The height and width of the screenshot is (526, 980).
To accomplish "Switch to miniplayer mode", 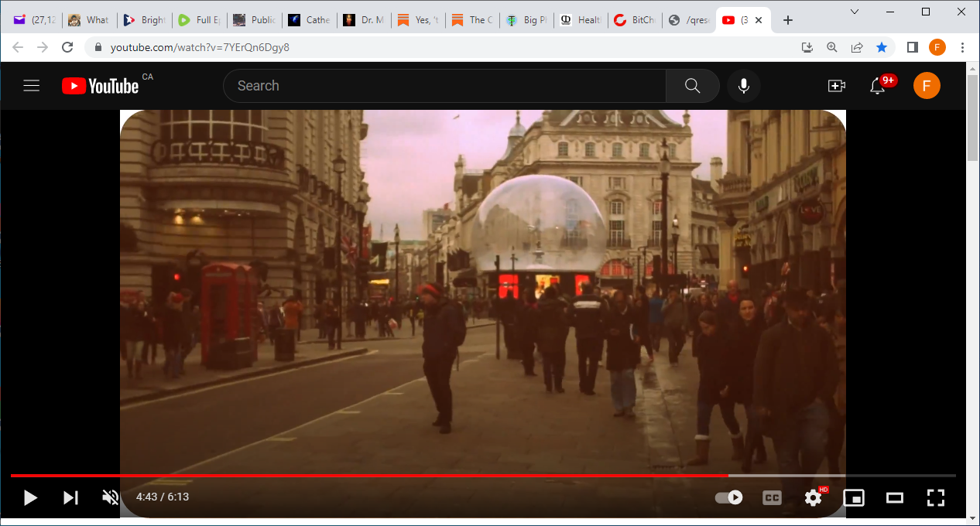I will coord(854,497).
